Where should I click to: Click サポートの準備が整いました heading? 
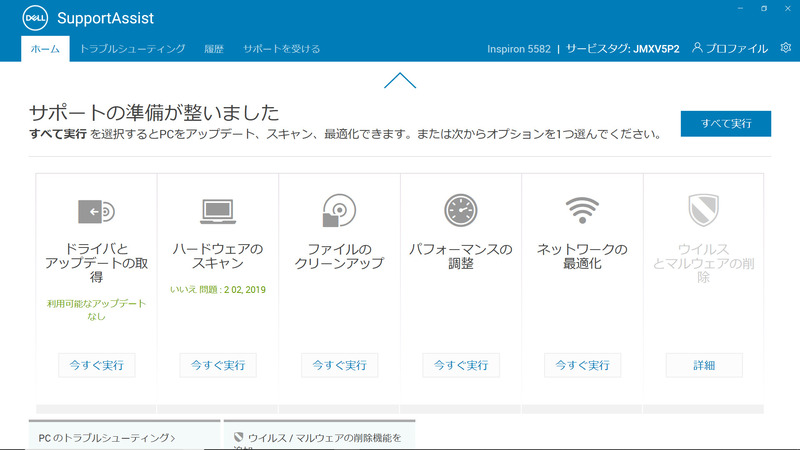coord(154,112)
